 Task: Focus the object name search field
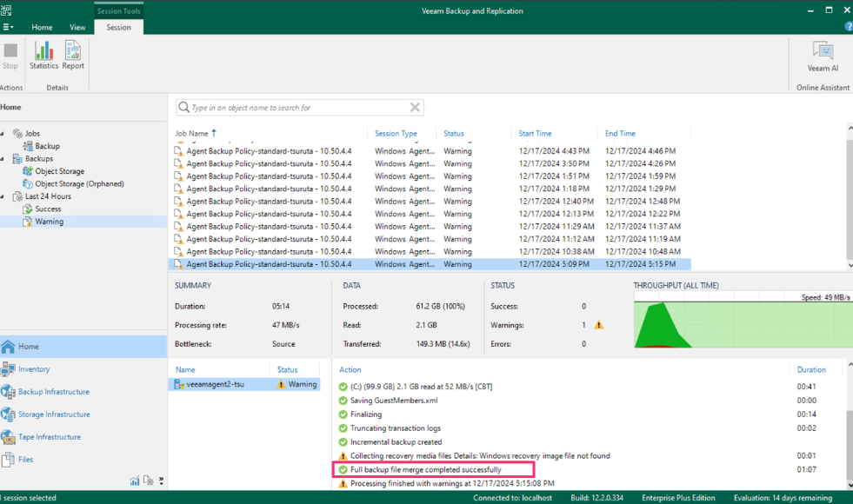[x=300, y=108]
